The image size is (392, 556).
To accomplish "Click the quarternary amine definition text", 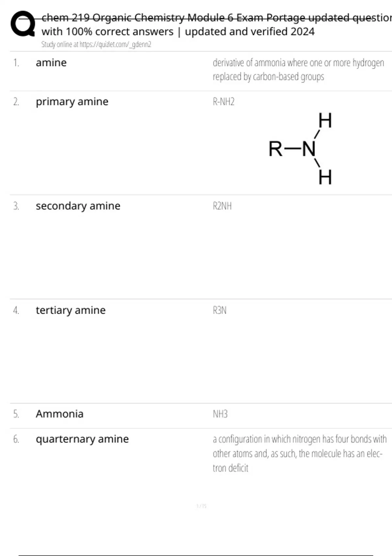I will click(x=300, y=454).
